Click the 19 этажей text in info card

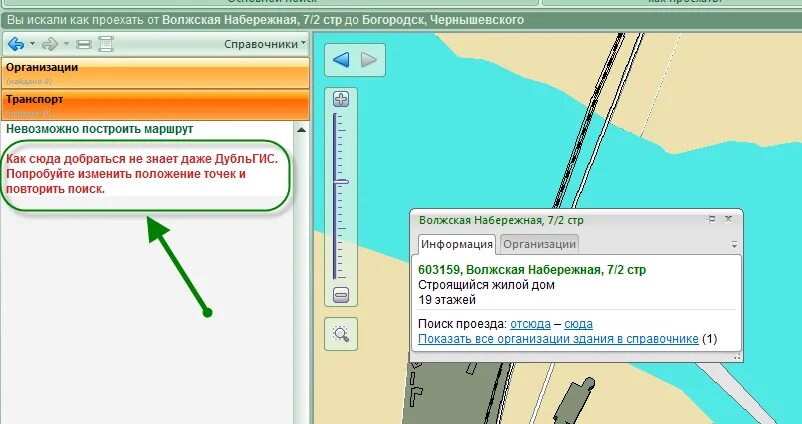pyautogui.click(x=447, y=300)
